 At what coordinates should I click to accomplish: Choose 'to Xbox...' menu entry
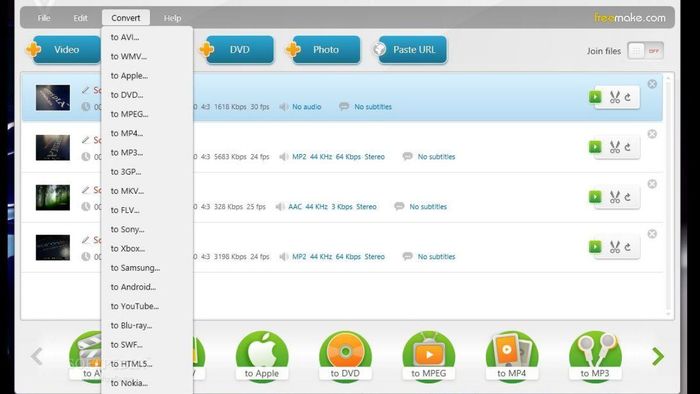[147, 248]
